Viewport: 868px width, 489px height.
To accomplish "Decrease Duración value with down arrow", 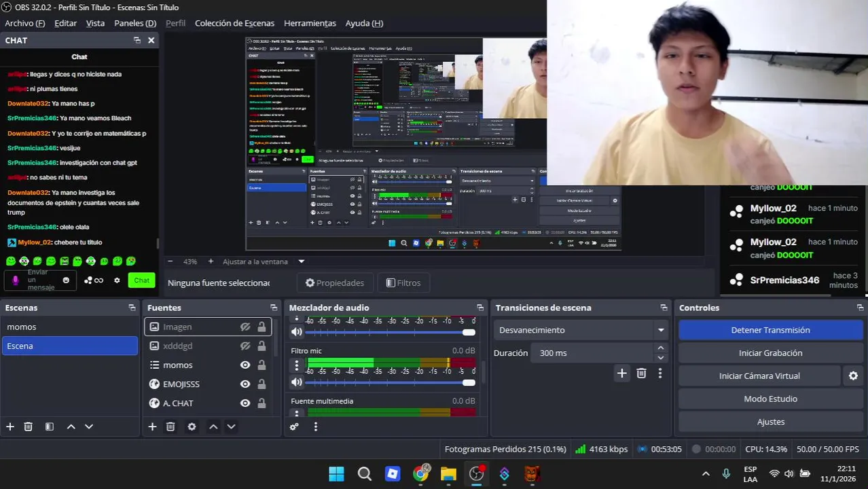I will pos(660,358).
